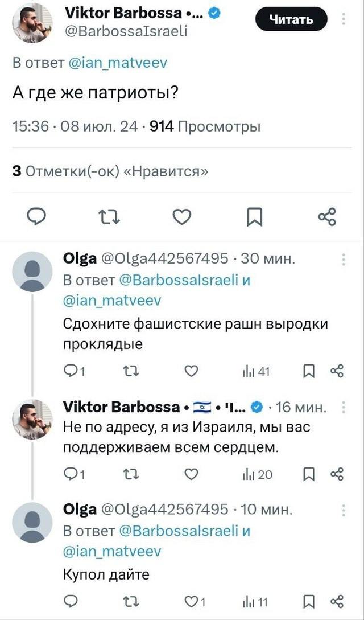Open the three-dot menu next to 'Читать'
Viewport: 364px width, 620px height.
[344, 20]
